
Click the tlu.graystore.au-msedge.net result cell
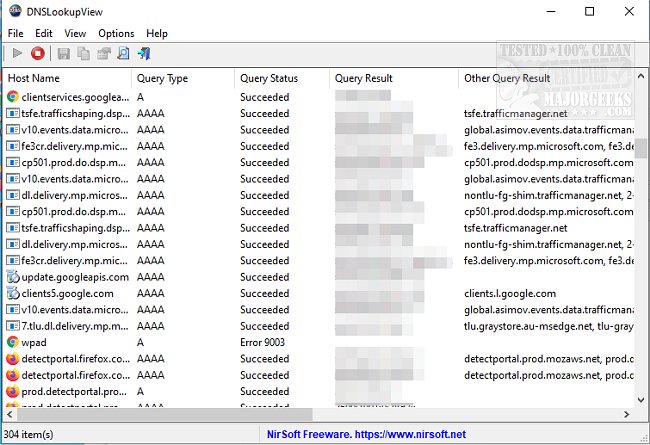(x=548, y=326)
